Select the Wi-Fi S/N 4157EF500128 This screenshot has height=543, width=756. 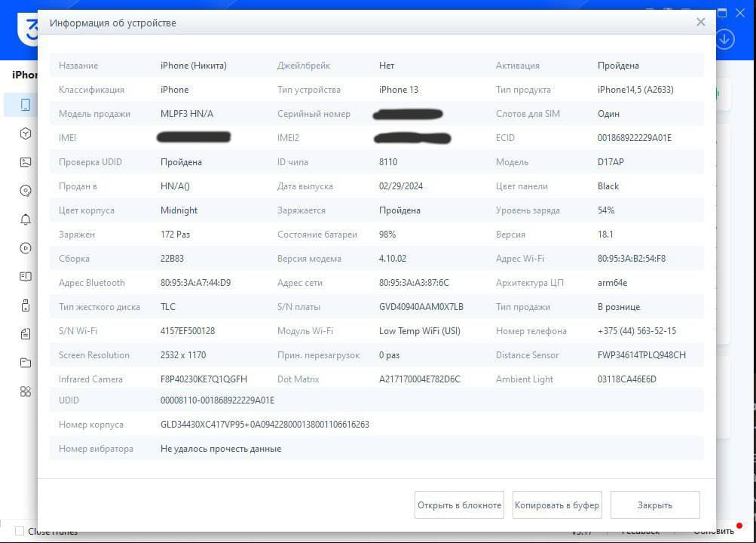click(188, 331)
